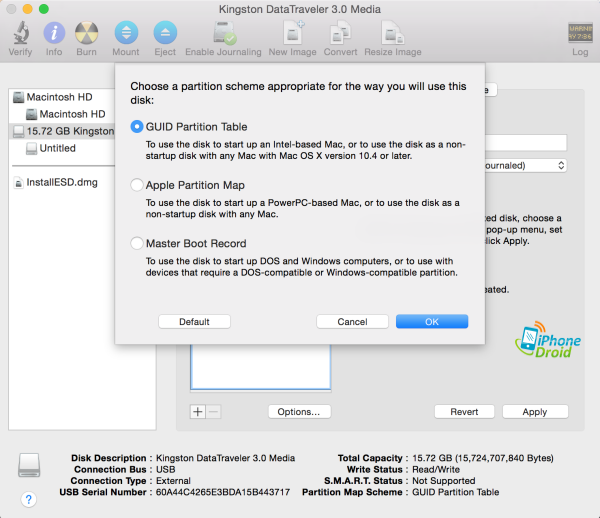Add a partition with plus button
600x518 pixels.
(198, 412)
